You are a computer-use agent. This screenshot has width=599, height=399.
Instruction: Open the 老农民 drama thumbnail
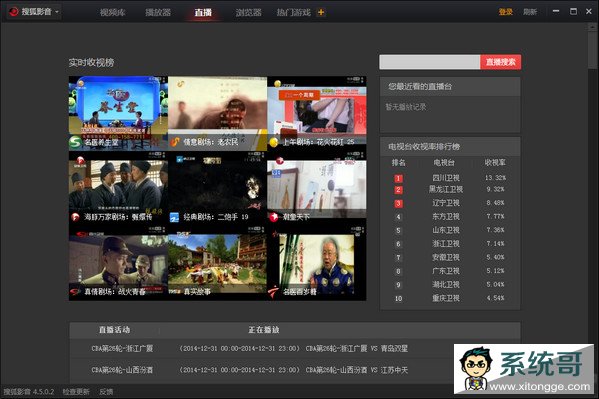point(217,113)
